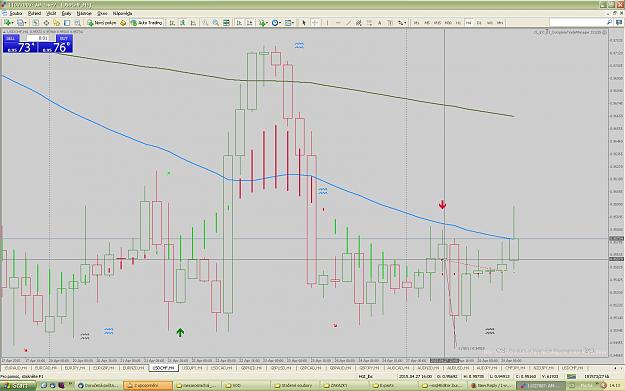
Task: Open the Grafy menu
Action: (x=67, y=13)
